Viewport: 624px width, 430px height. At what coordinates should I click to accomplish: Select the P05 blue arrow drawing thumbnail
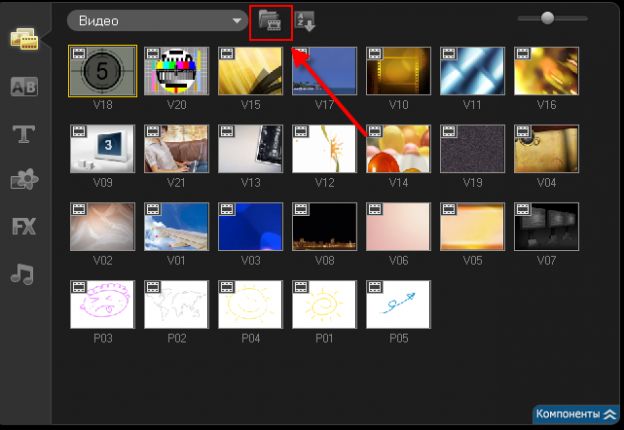[398, 305]
